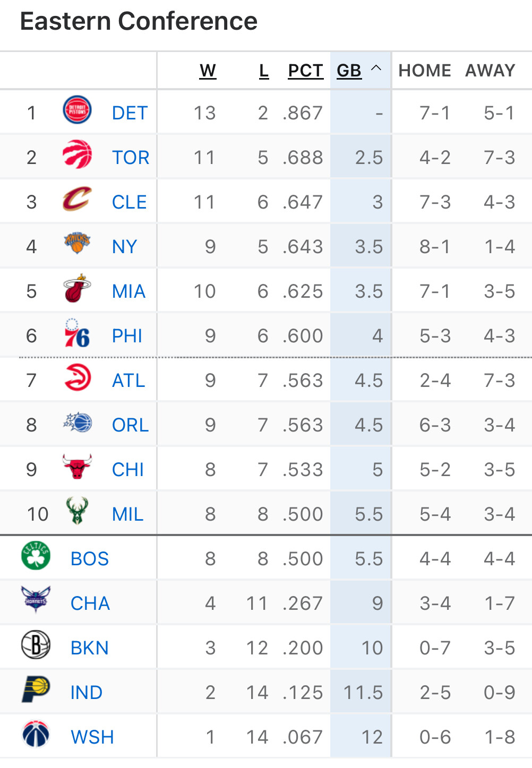Sort standings by W column
The image size is (532, 768).
(x=208, y=71)
